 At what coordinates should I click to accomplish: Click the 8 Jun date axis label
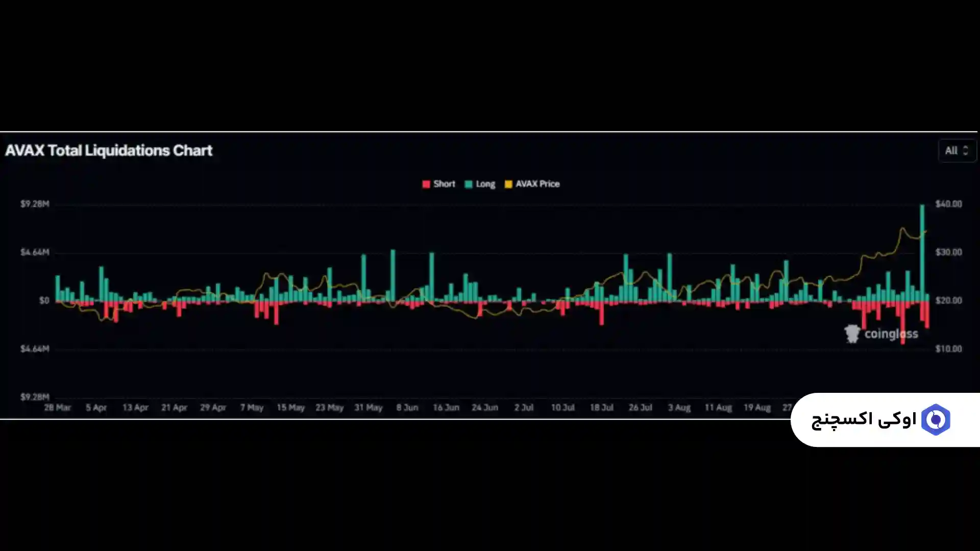pos(407,408)
